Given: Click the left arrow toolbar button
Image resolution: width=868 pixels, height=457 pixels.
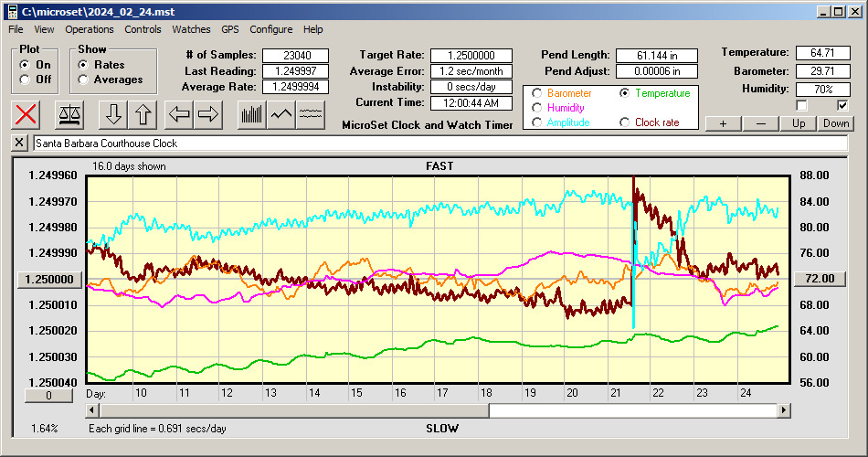Looking at the screenshot, I should (x=179, y=114).
